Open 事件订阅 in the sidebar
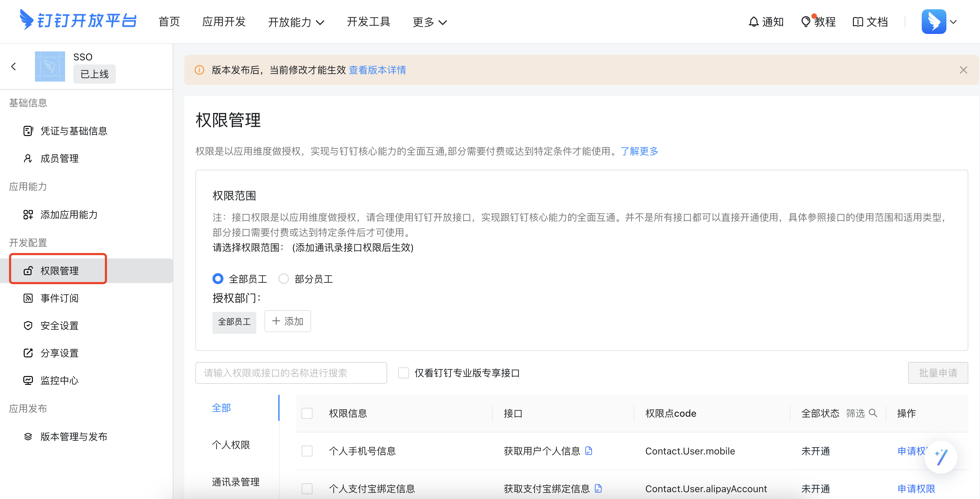 point(59,298)
